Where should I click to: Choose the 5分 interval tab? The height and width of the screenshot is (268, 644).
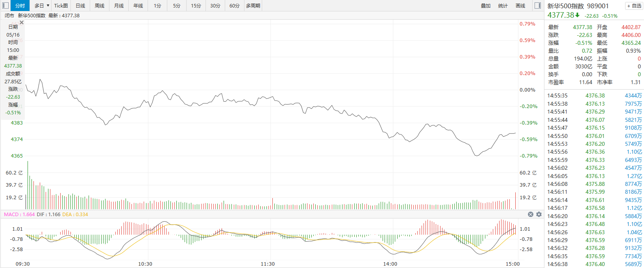click(177, 6)
